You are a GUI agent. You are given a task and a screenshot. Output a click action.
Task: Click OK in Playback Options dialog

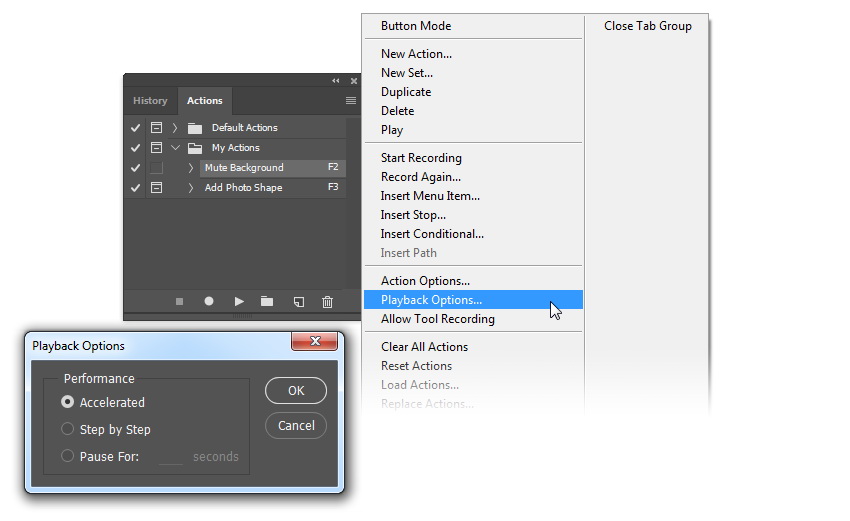pos(296,390)
